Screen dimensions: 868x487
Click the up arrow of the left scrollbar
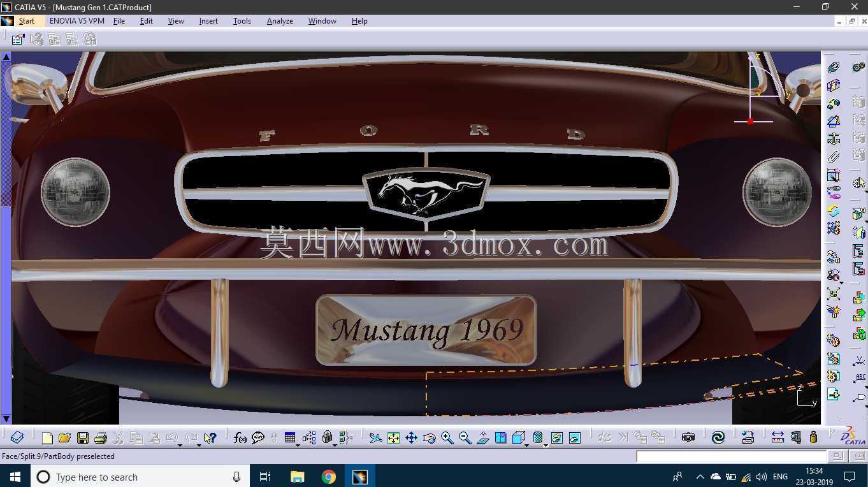[x=6, y=57]
